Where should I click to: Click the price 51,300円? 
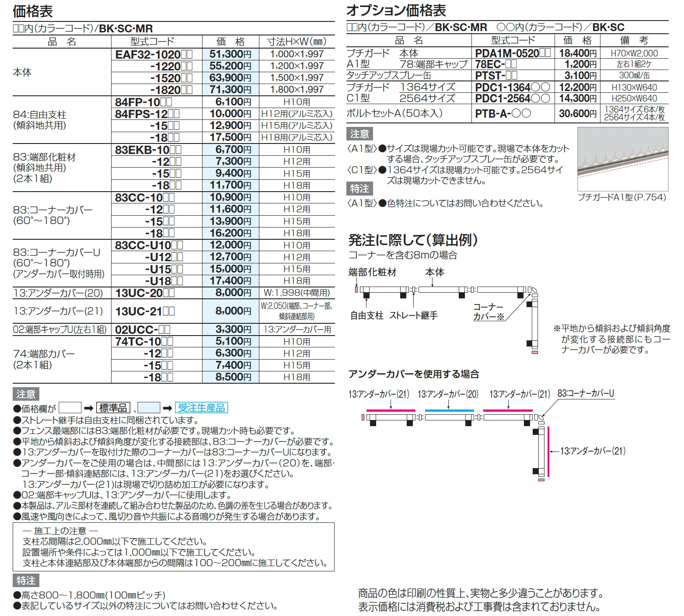(x=230, y=54)
